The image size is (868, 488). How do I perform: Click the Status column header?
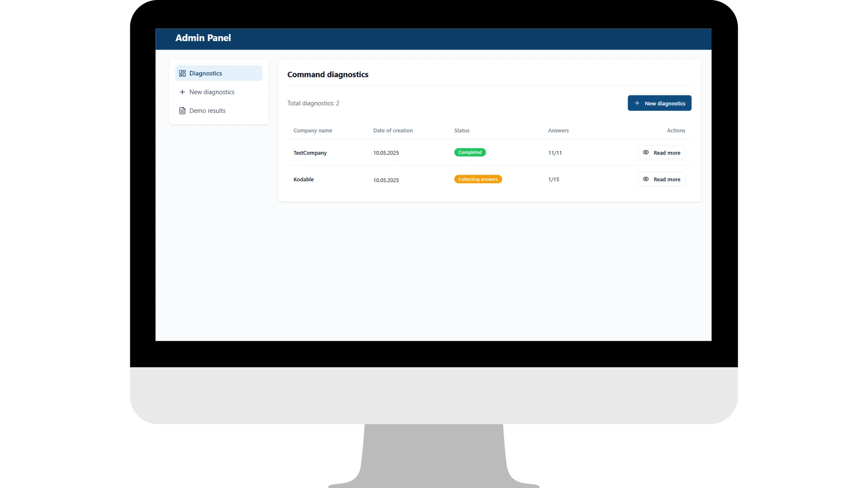pyautogui.click(x=462, y=131)
